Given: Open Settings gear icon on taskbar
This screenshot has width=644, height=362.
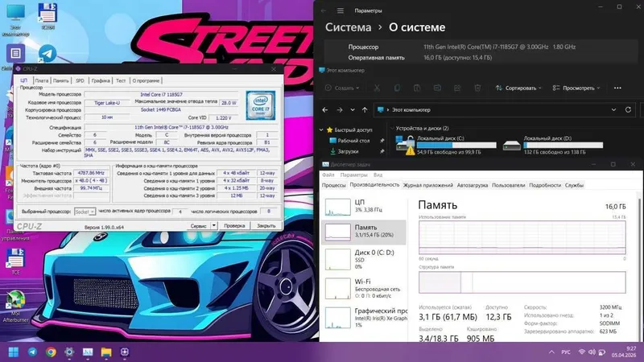Looking at the screenshot, I should [69, 352].
